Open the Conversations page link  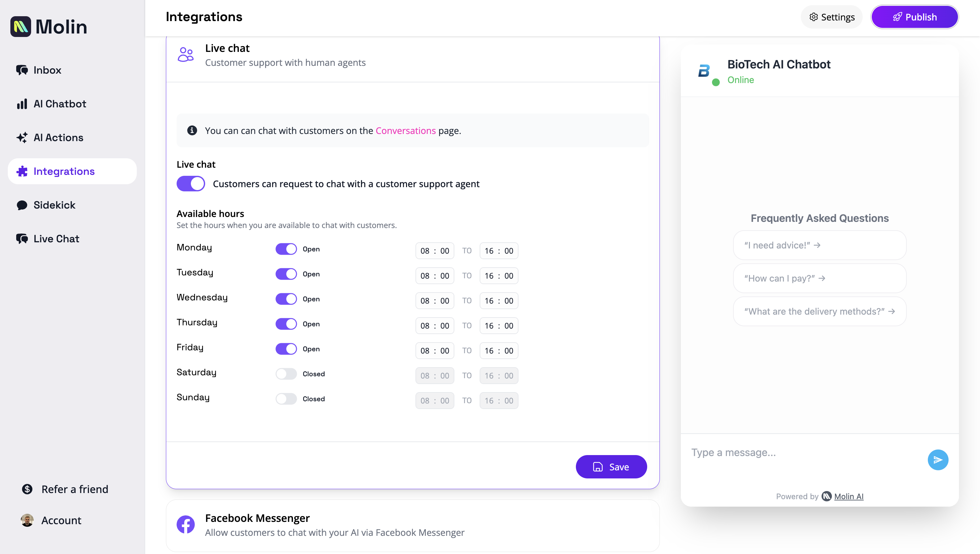(x=405, y=130)
